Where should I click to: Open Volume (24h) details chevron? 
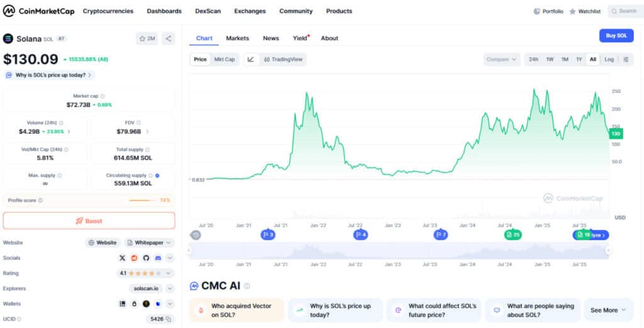[x=69, y=132]
